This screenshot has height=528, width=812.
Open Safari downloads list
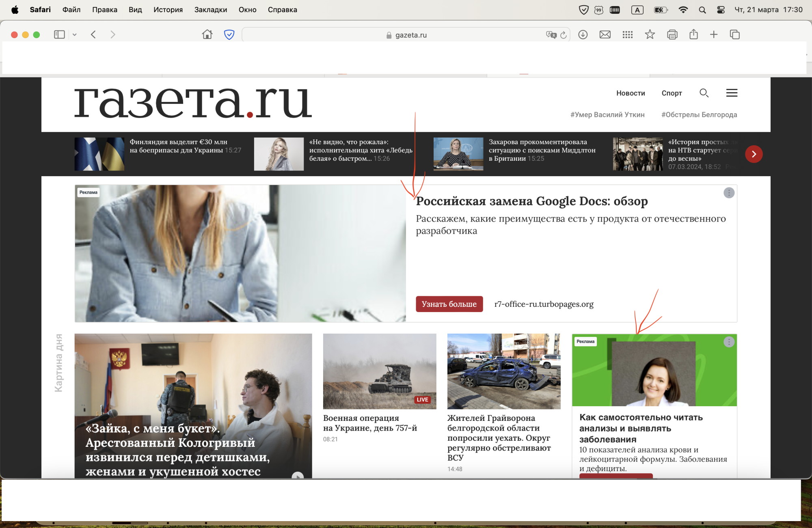583,34
